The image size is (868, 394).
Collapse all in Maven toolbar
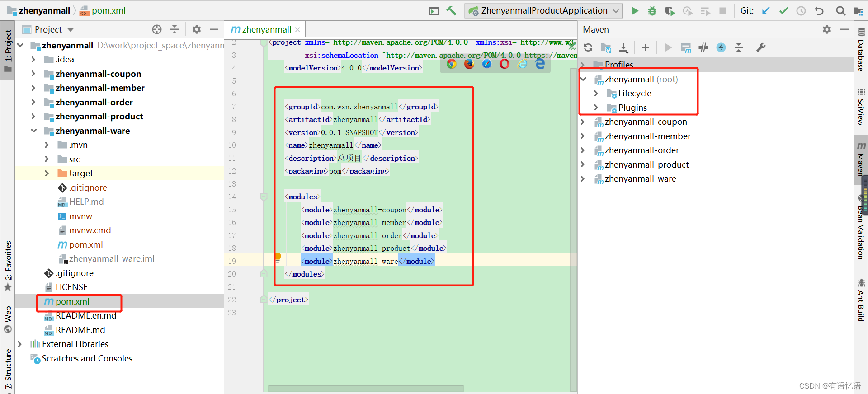(739, 47)
